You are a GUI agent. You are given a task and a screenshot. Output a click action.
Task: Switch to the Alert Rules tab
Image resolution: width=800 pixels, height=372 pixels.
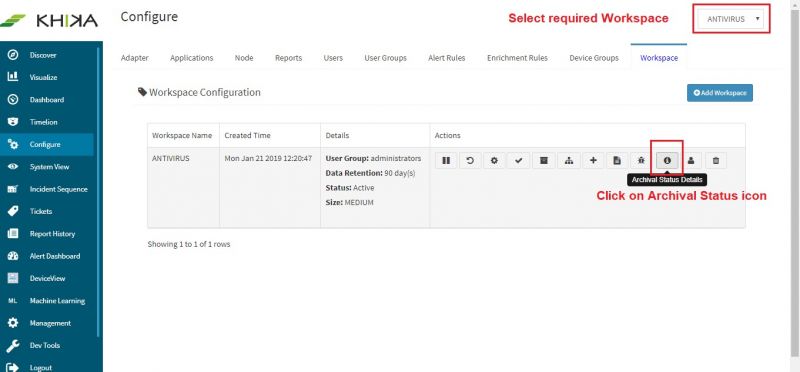point(446,58)
